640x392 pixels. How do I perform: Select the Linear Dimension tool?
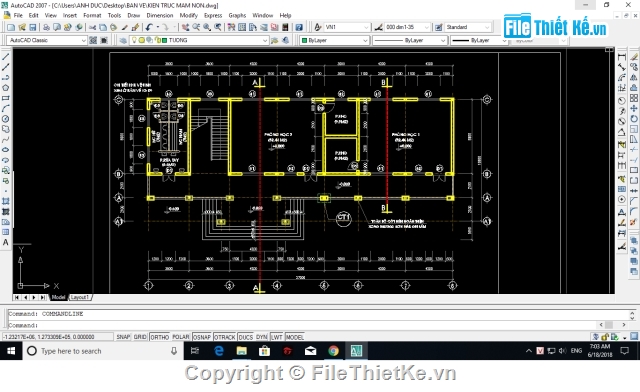(622, 57)
